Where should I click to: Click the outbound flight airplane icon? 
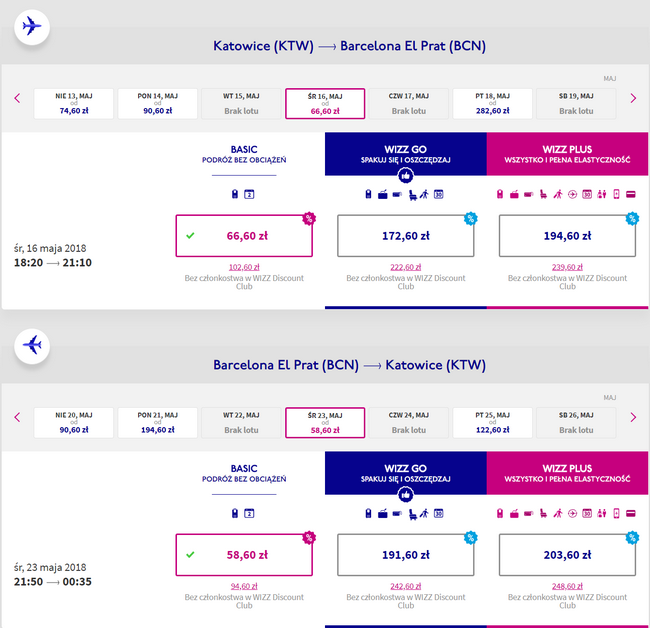(32, 27)
